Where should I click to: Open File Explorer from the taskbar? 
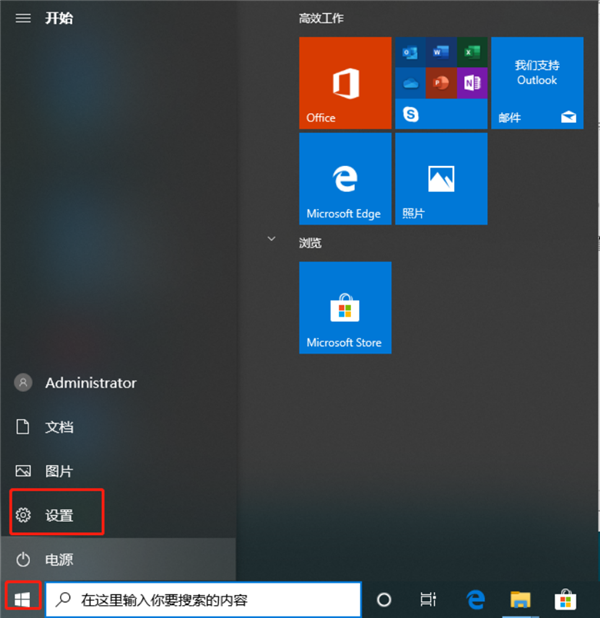tap(520, 600)
